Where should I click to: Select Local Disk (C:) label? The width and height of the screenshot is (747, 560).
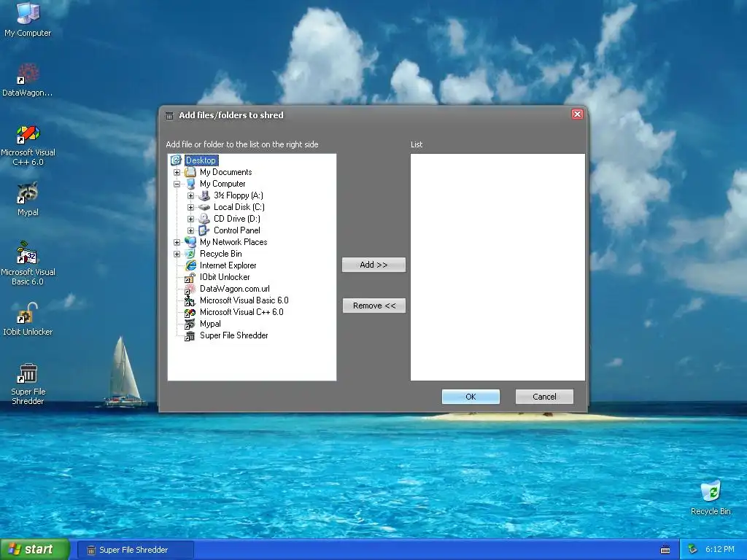[239, 207]
